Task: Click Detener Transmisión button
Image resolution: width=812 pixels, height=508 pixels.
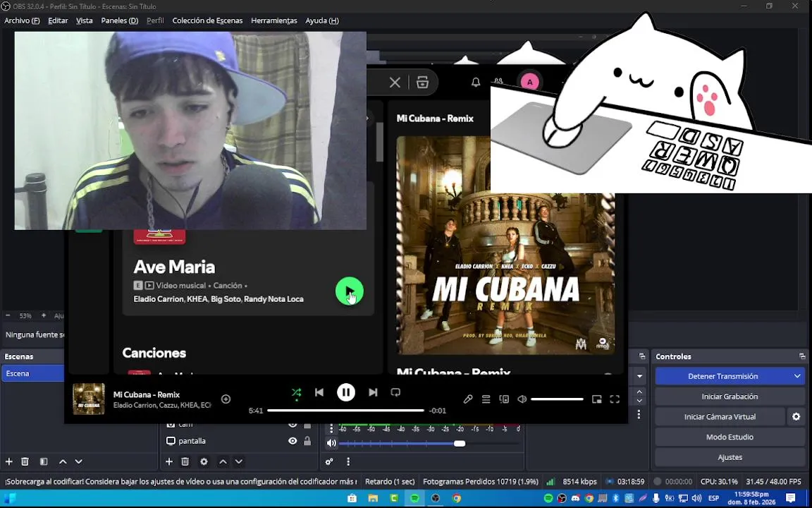Action: [x=723, y=376]
